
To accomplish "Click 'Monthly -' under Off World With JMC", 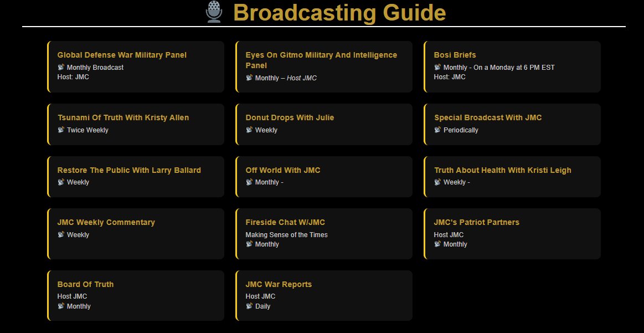I will click(x=269, y=182).
